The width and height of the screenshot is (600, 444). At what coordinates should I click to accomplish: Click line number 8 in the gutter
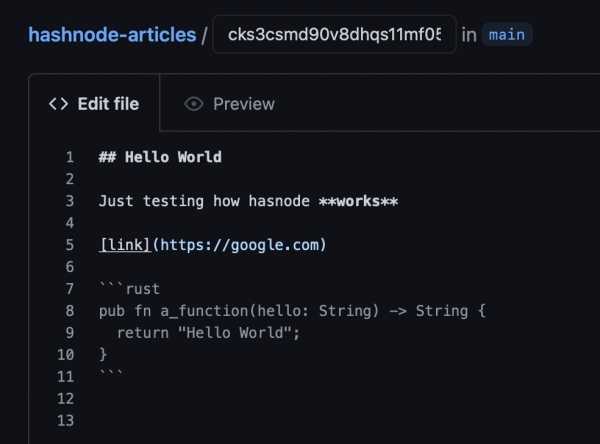(x=70, y=311)
